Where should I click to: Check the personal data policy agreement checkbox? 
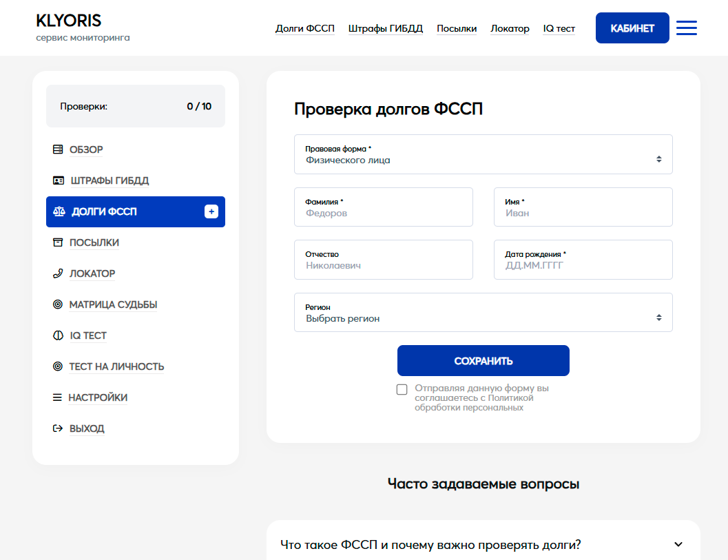coord(402,390)
